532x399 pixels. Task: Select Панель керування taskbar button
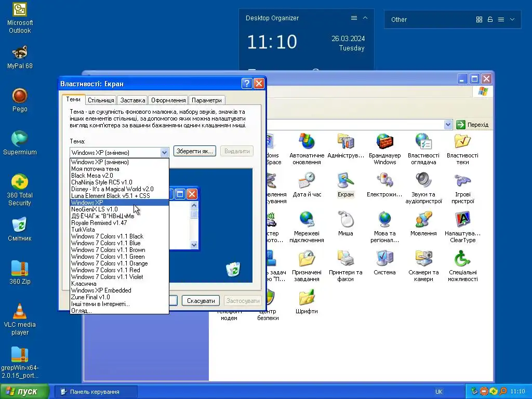96,392
